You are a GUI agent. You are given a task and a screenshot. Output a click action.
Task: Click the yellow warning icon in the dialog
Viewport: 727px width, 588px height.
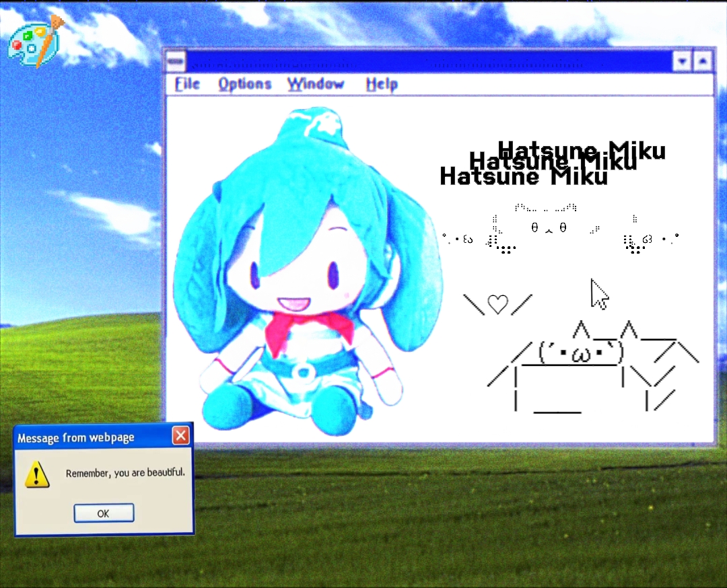tap(36, 474)
